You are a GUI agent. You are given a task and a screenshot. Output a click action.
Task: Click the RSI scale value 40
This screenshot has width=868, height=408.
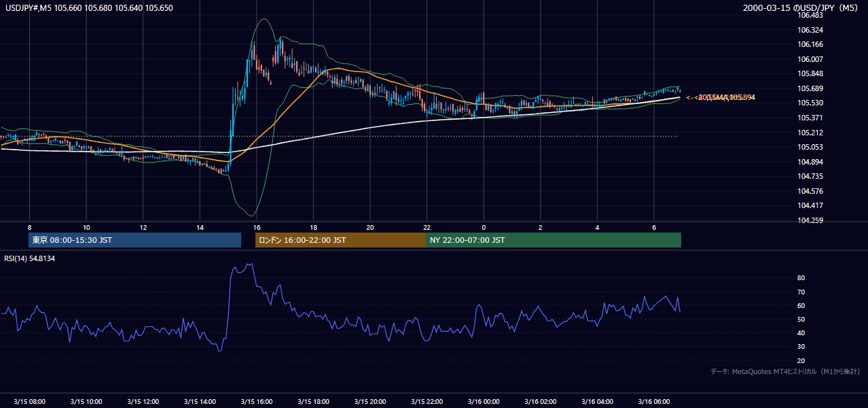[801, 333]
